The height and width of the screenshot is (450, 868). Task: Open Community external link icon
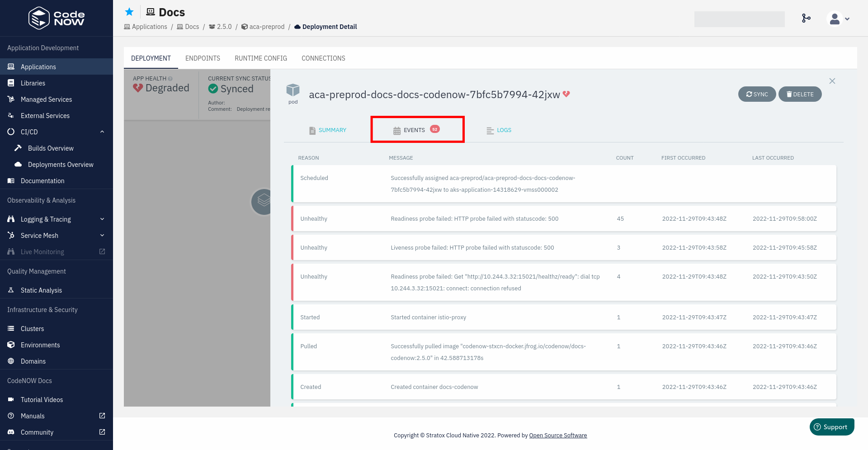[x=102, y=432]
